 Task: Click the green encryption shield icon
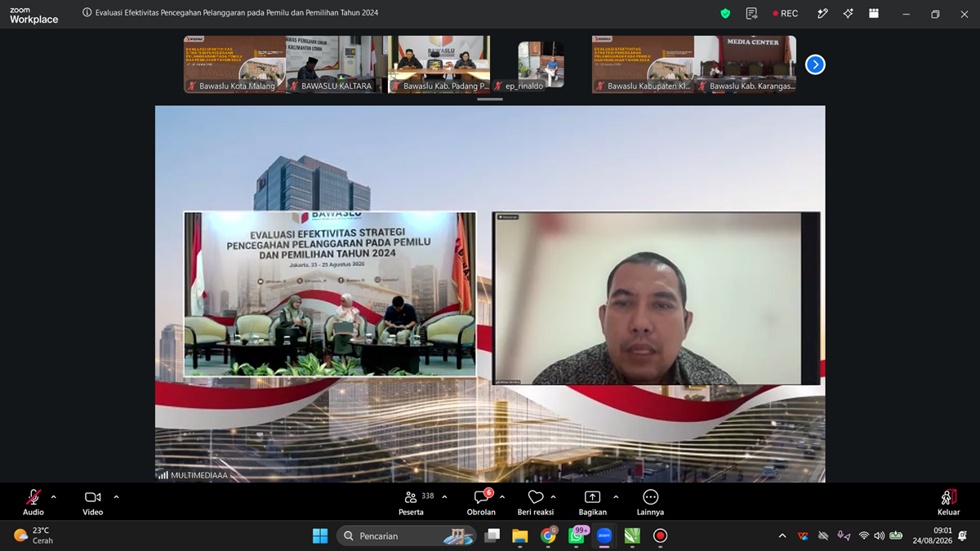(x=725, y=13)
